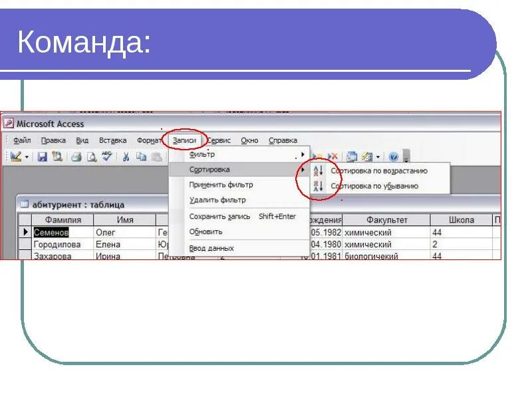The width and height of the screenshot is (532, 399).
Task: Choose Обновить in the menu
Action: 240,231
